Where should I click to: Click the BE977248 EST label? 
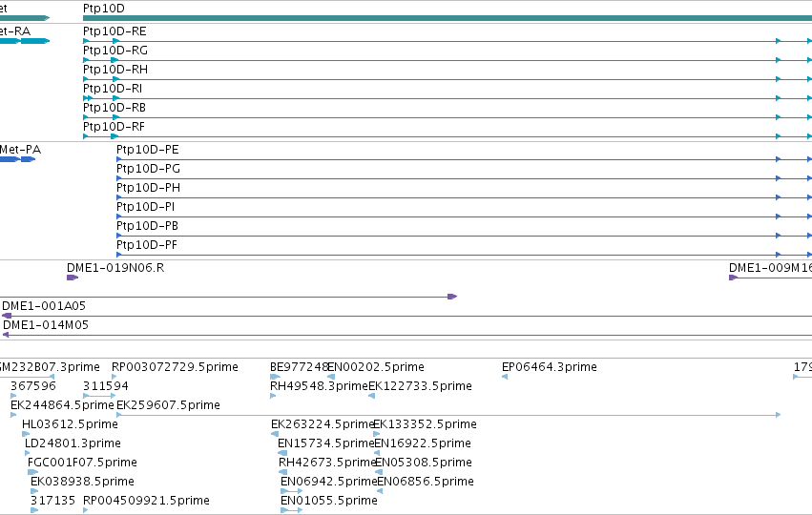300,367
